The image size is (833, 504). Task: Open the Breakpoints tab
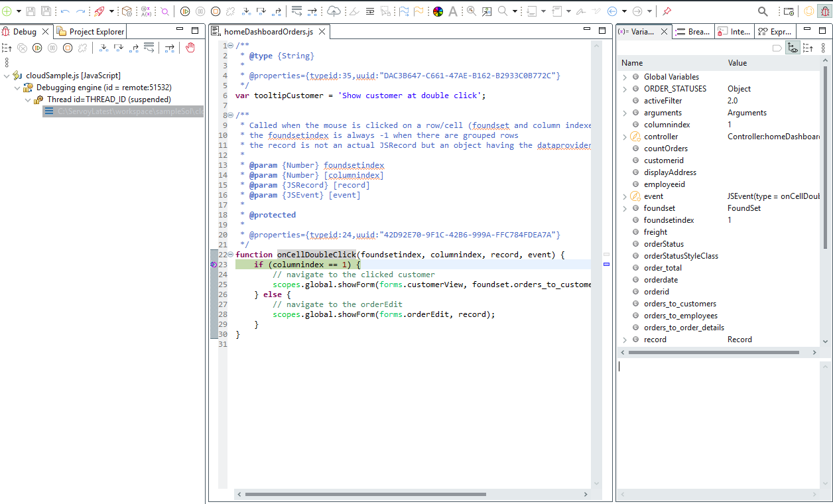click(694, 31)
